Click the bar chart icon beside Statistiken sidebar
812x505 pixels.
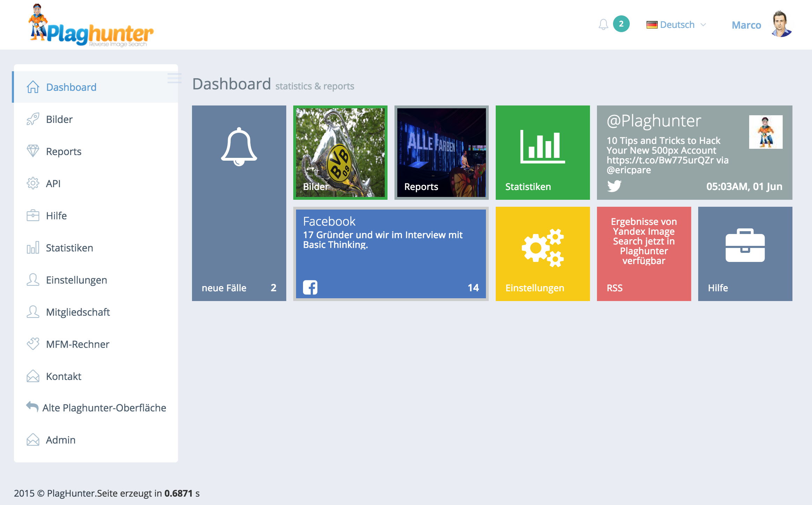click(33, 248)
